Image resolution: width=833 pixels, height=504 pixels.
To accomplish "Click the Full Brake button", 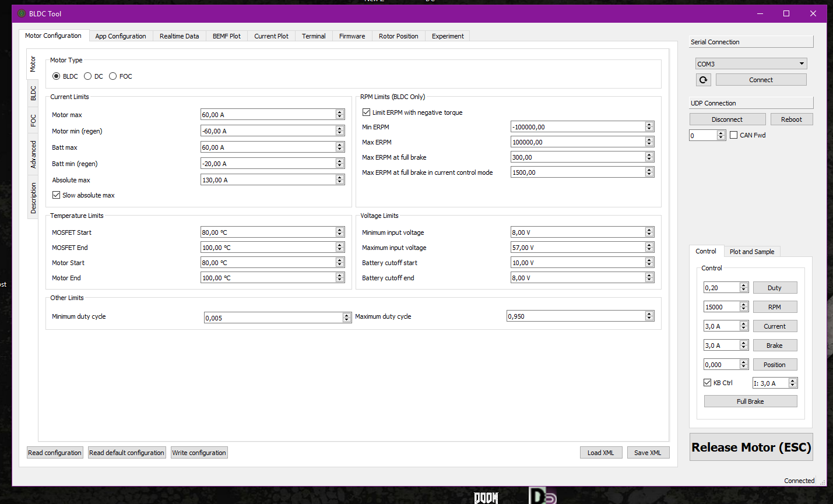I will point(750,401).
